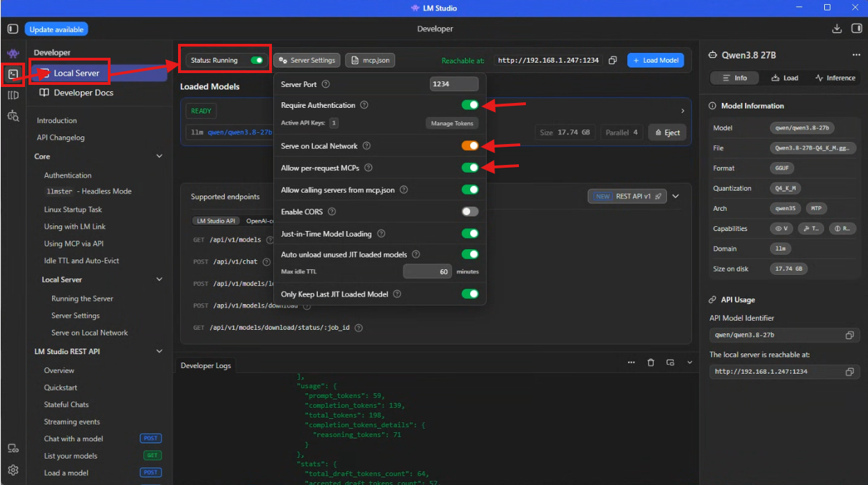Click the LM Link icon above settings gear

(x=13, y=448)
